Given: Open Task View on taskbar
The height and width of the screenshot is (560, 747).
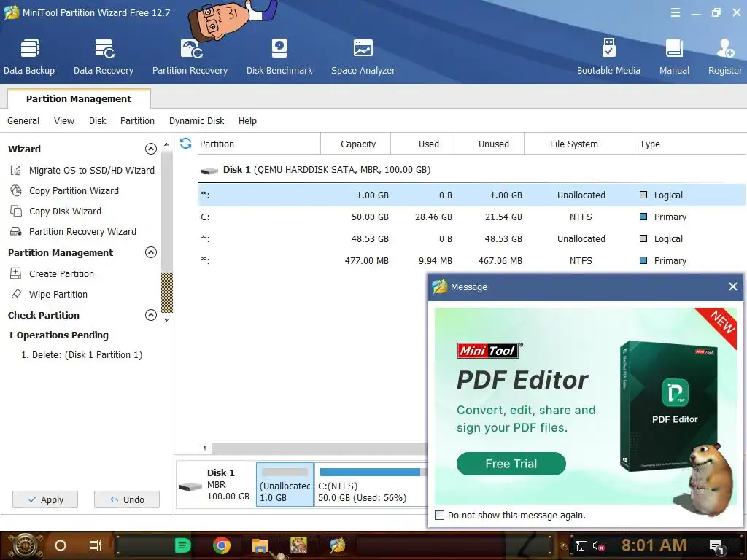Looking at the screenshot, I should coord(96,545).
